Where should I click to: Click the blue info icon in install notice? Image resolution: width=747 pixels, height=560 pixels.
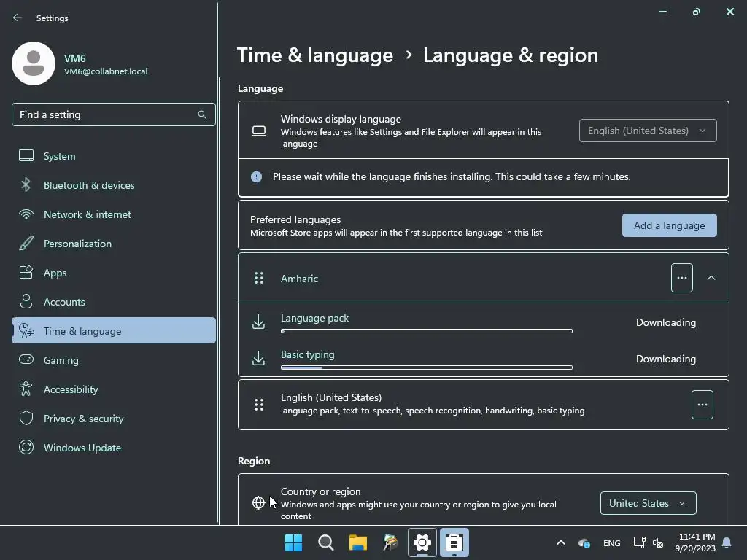256,177
